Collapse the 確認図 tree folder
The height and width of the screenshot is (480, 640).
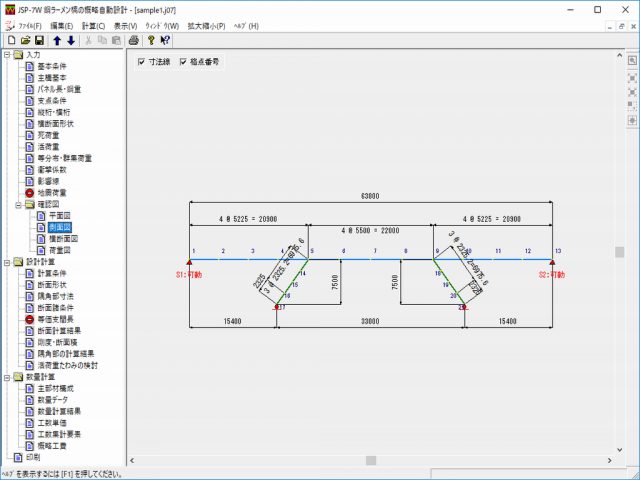[18, 203]
